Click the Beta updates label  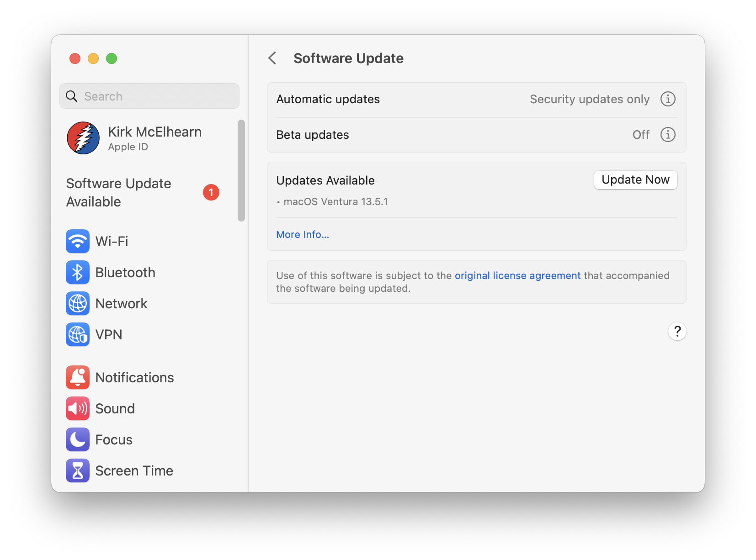pyautogui.click(x=313, y=135)
